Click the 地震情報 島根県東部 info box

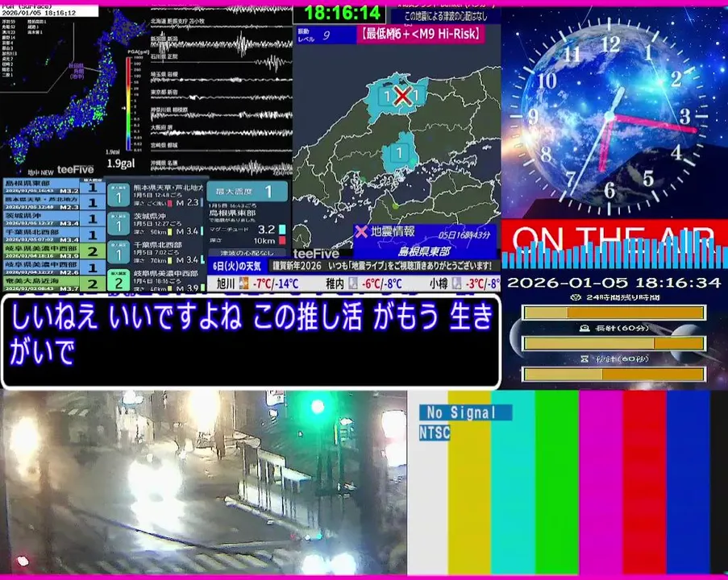pos(424,242)
